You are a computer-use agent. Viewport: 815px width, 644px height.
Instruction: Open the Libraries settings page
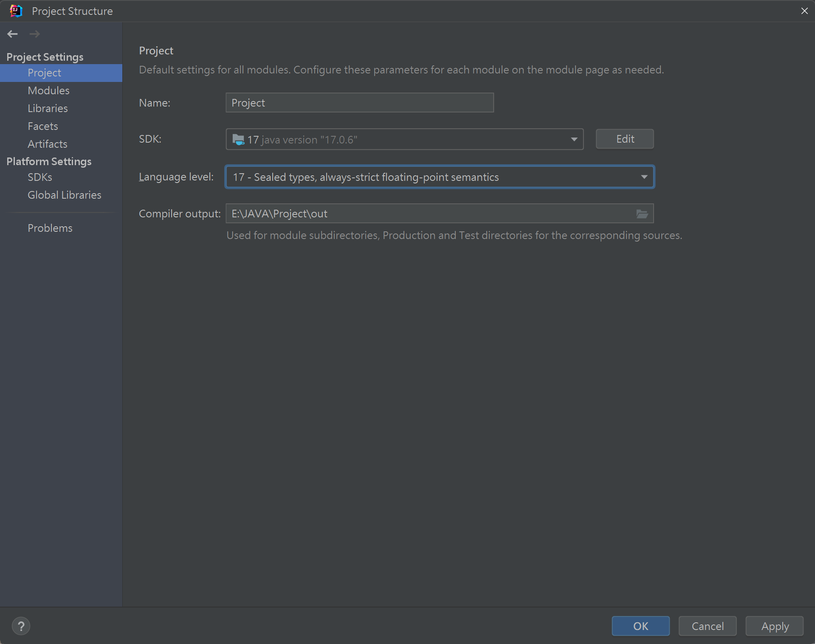[x=61, y=108]
